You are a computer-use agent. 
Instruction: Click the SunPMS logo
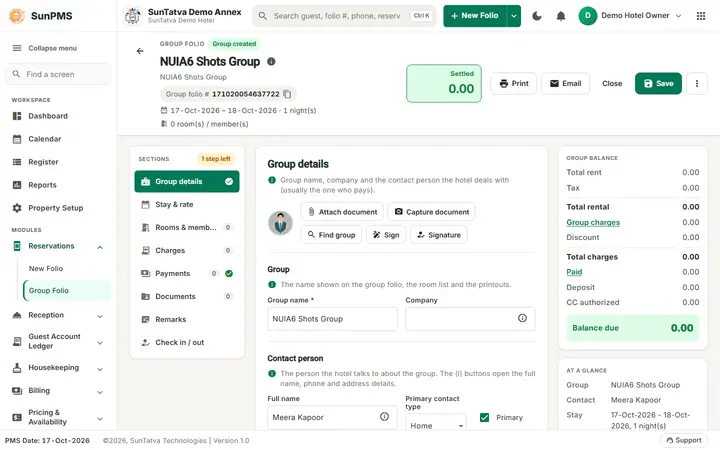click(40, 16)
